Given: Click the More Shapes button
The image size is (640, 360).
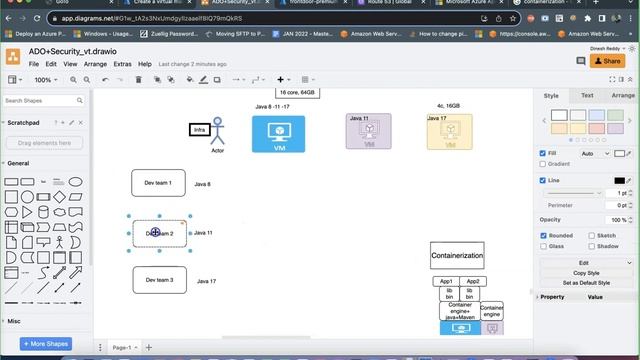Looking at the screenshot, I should [x=46, y=344].
